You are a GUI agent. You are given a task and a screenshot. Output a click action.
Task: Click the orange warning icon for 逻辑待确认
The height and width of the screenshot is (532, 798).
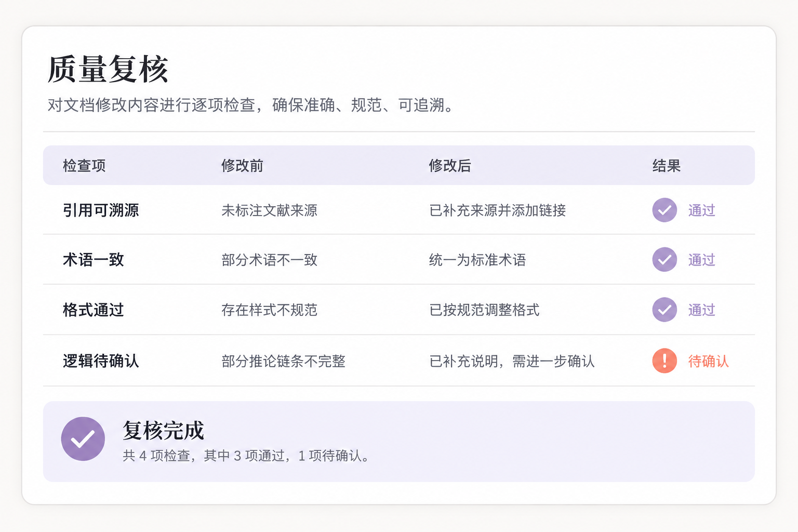[664, 361]
